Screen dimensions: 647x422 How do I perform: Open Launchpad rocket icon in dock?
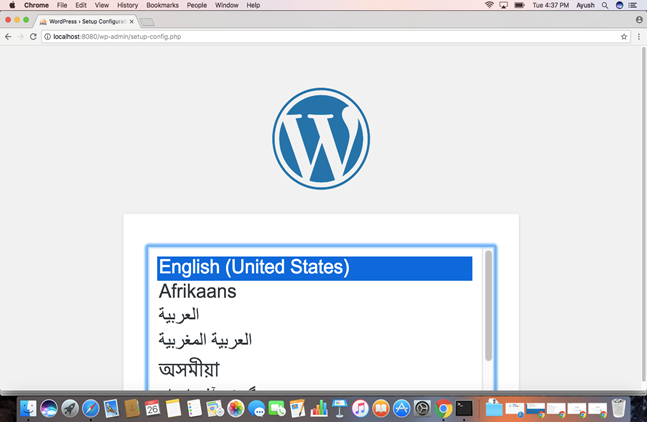70,409
